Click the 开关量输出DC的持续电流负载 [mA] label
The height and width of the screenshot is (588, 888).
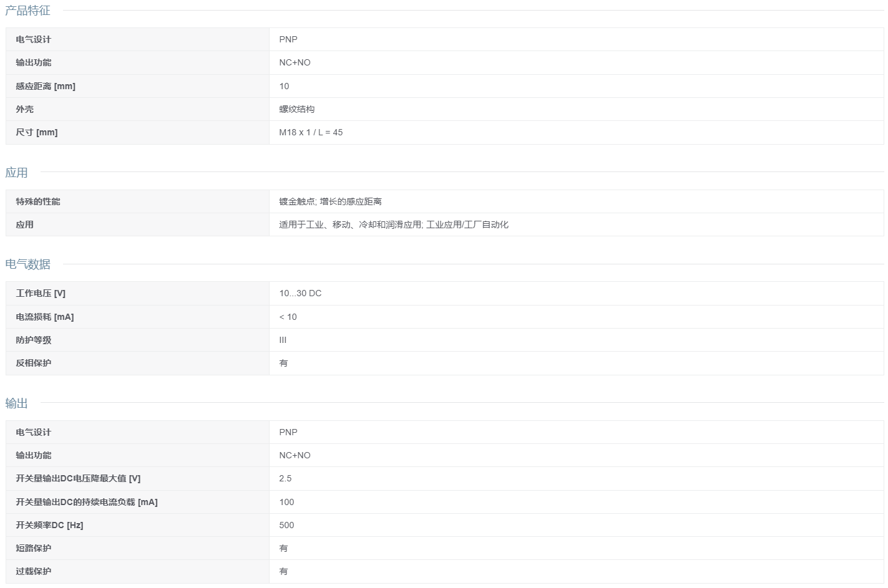tap(87, 502)
